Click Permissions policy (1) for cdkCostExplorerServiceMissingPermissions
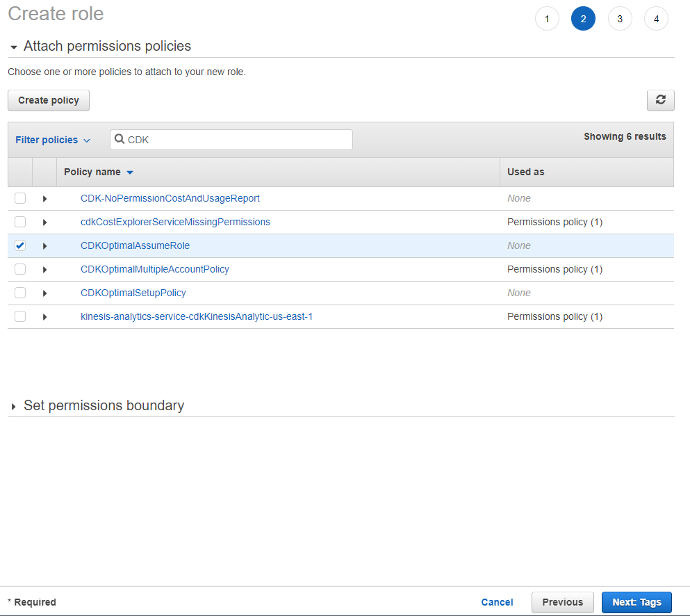The image size is (690, 616). point(555,222)
